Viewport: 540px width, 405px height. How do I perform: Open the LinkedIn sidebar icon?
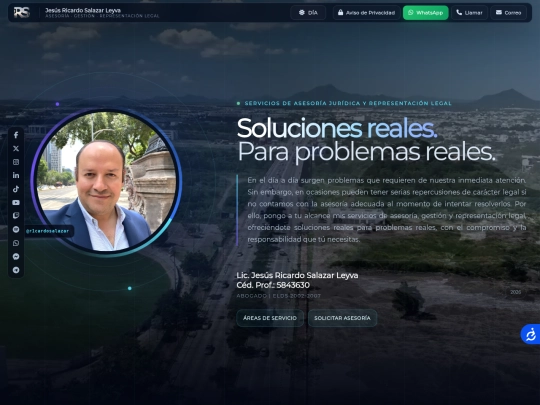16,175
